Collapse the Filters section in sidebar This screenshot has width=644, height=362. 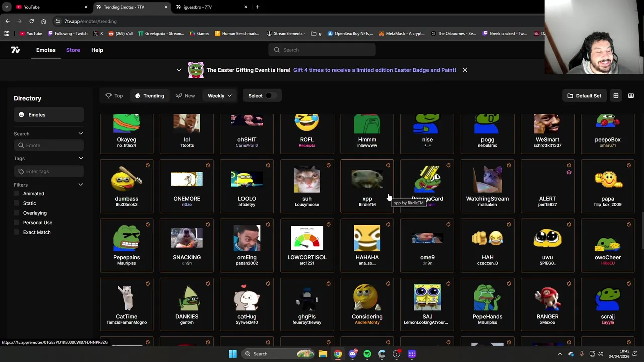click(x=80, y=185)
